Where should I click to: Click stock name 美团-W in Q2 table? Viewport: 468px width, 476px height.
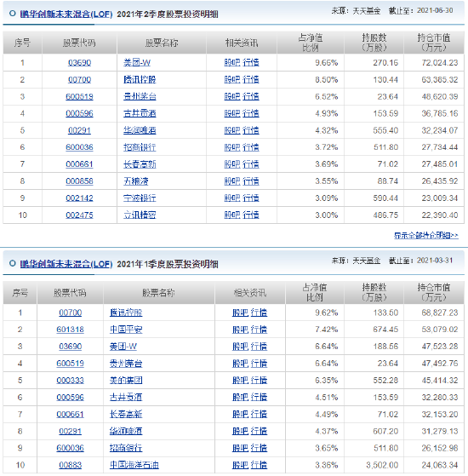coord(137,62)
